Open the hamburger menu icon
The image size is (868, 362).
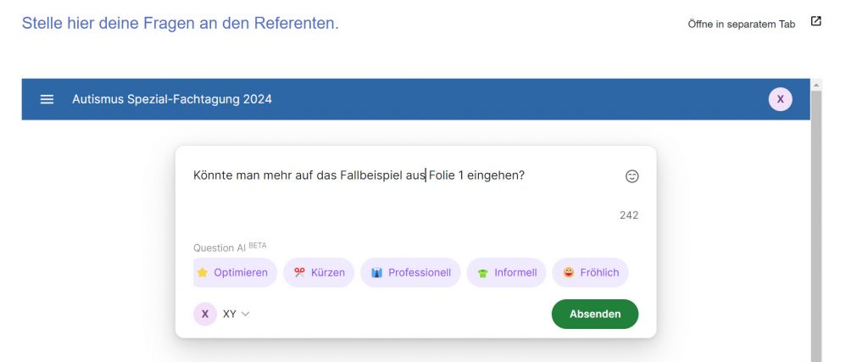(x=47, y=99)
